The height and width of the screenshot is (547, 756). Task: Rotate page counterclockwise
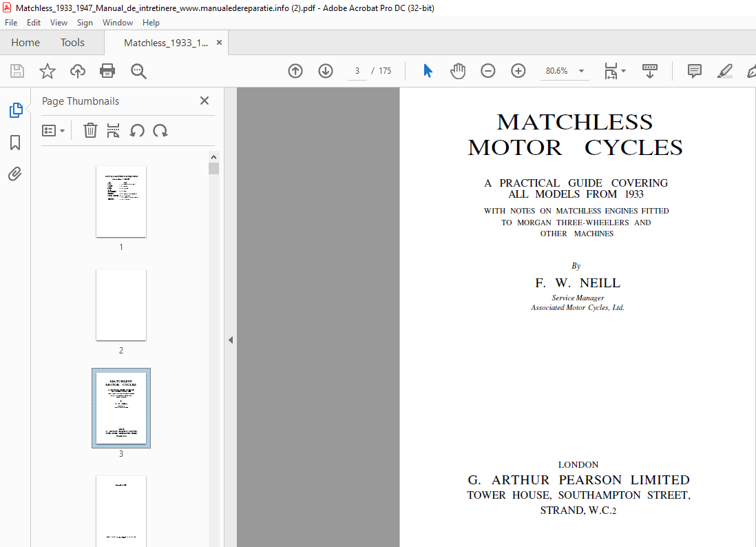pos(137,130)
